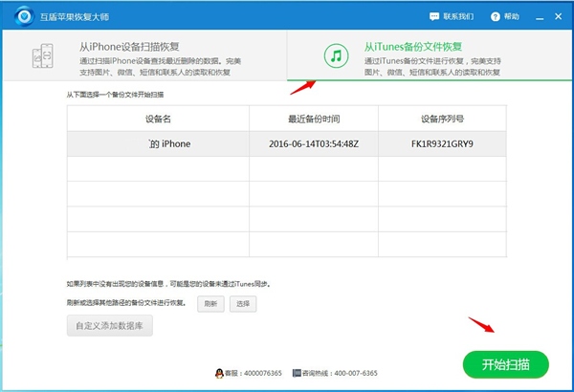Close the recovery app window

click(x=559, y=16)
